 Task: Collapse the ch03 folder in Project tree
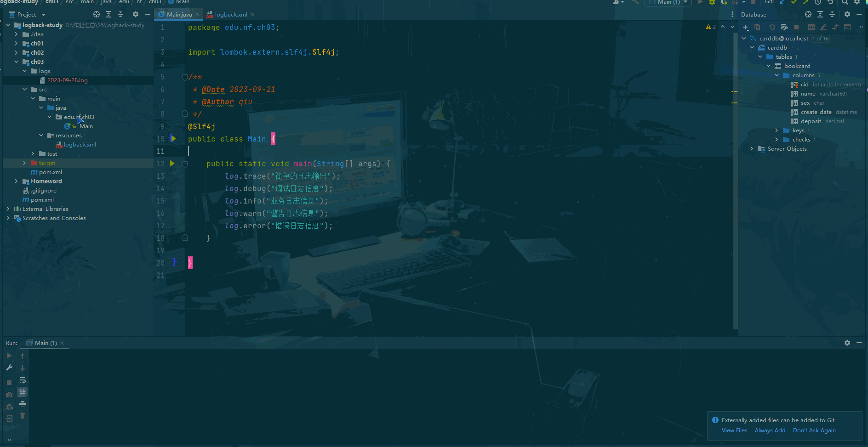[x=17, y=62]
